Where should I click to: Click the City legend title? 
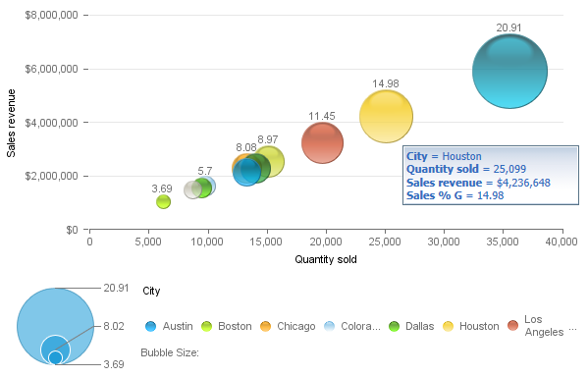click(151, 292)
